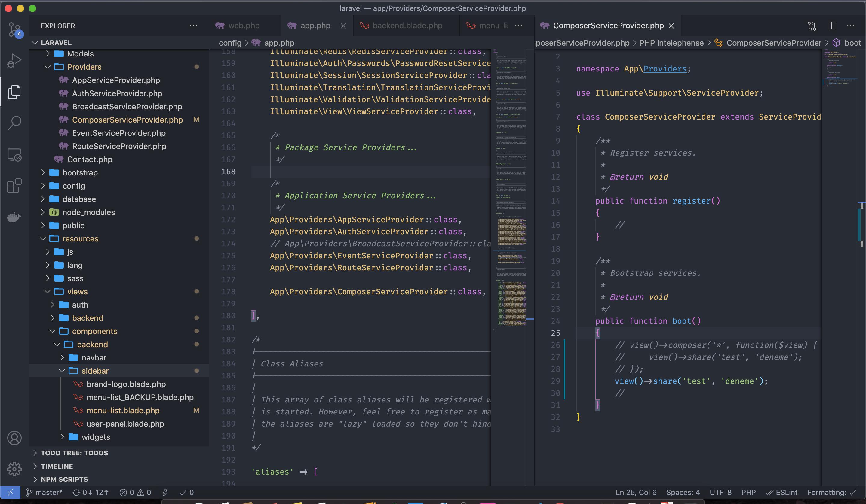This screenshot has height=504, width=866.
Task: Open the Accounts icon menu
Action: pyautogui.click(x=14, y=438)
